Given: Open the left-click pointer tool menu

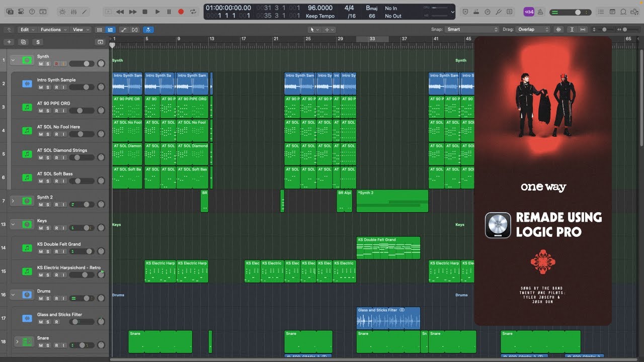Looking at the screenshot, I should click(x=315, y=30).
